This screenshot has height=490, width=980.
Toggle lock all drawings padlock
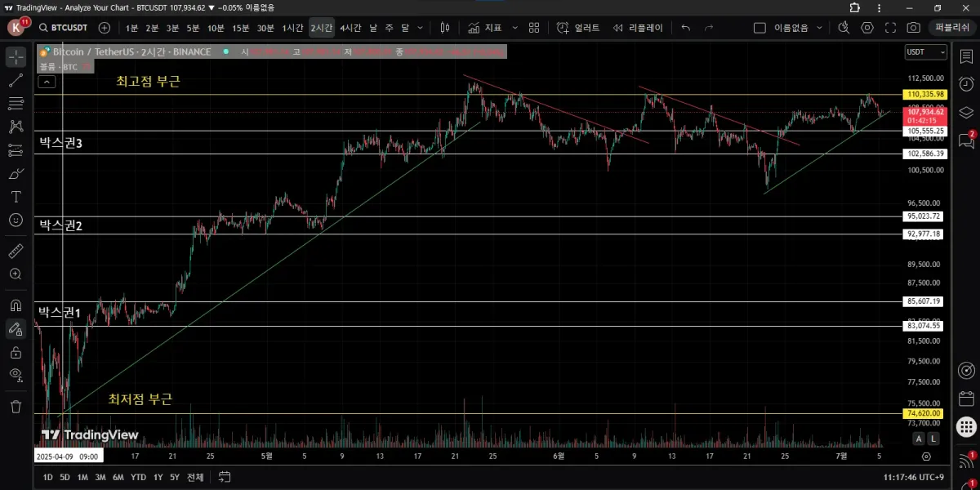[16, 352]
